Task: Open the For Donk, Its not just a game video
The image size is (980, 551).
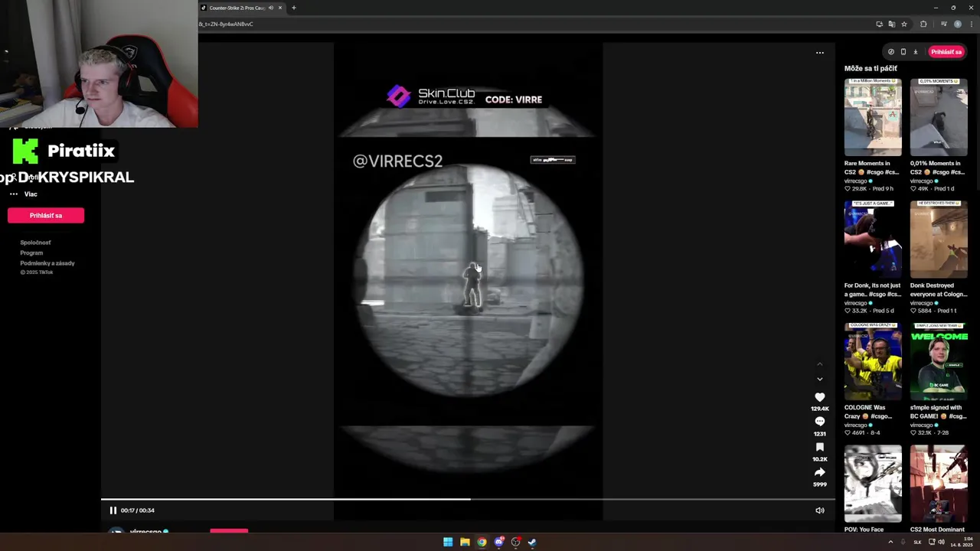Action: click(x=873, y=240)
